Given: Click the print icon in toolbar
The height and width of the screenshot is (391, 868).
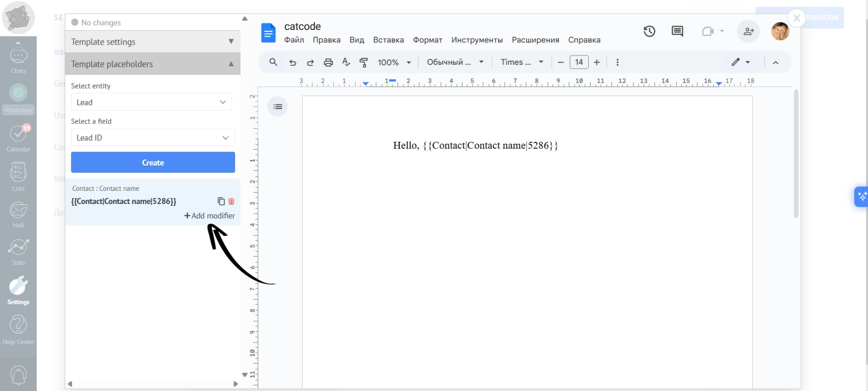Looking at the screenshot, I should [328, 63].
